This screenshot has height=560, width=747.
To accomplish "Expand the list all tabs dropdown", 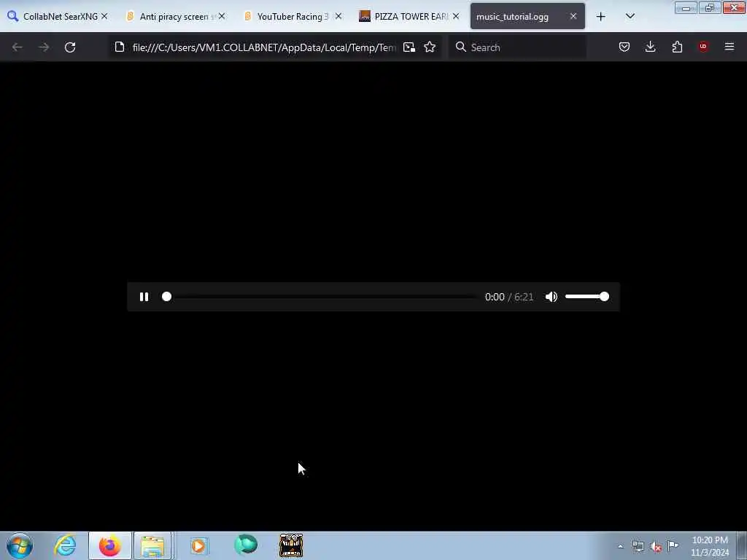I will tap(630, 17).
